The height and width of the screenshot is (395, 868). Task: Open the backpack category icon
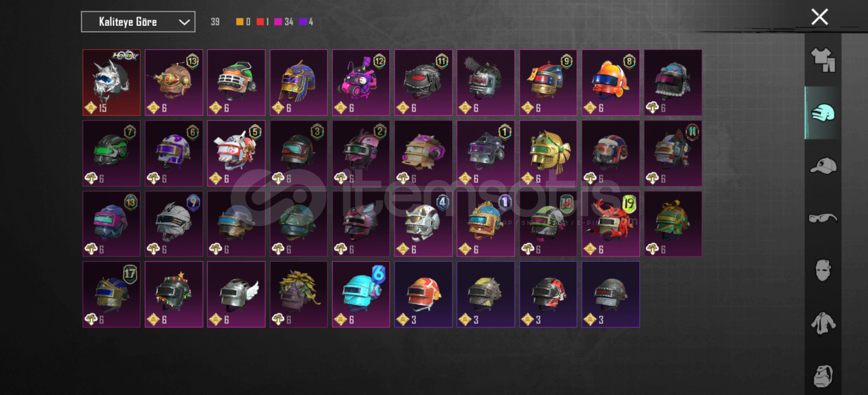(x=823, y=376)
